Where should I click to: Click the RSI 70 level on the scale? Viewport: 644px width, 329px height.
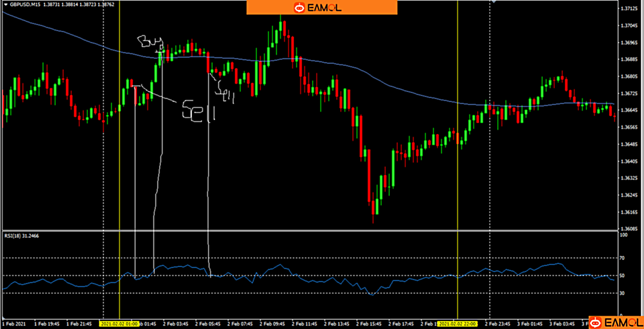pos(623,258)
